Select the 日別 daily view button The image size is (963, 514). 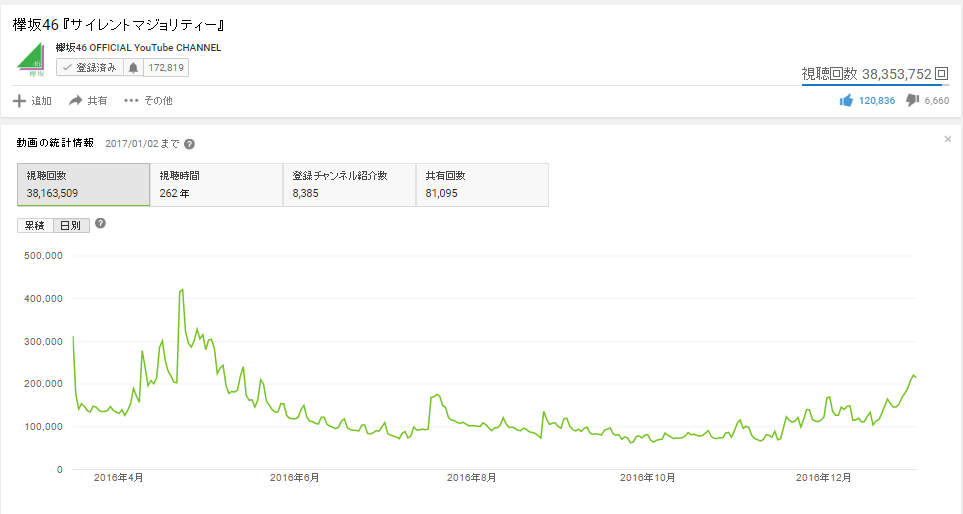pyautogui.click(x=71, y=225)
